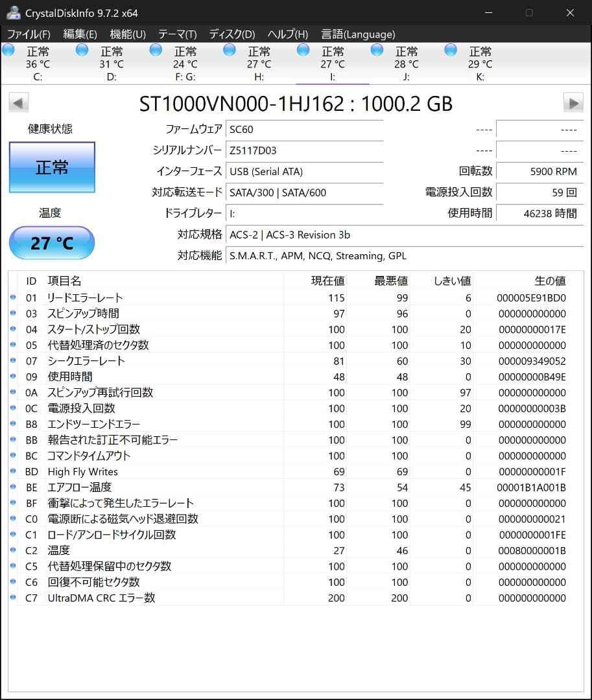Click the K: drive health icon

pos(449,49)
